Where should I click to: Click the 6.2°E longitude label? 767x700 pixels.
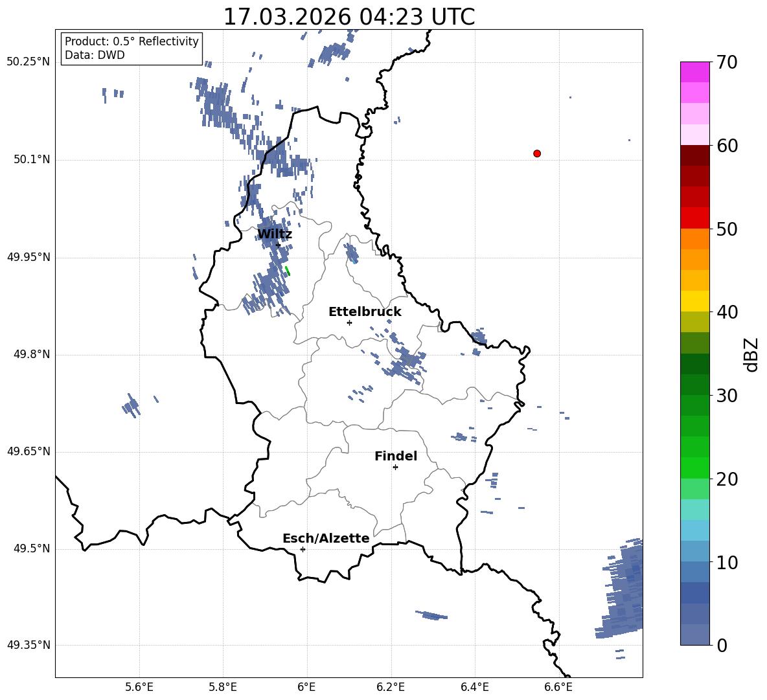point(391,687)
